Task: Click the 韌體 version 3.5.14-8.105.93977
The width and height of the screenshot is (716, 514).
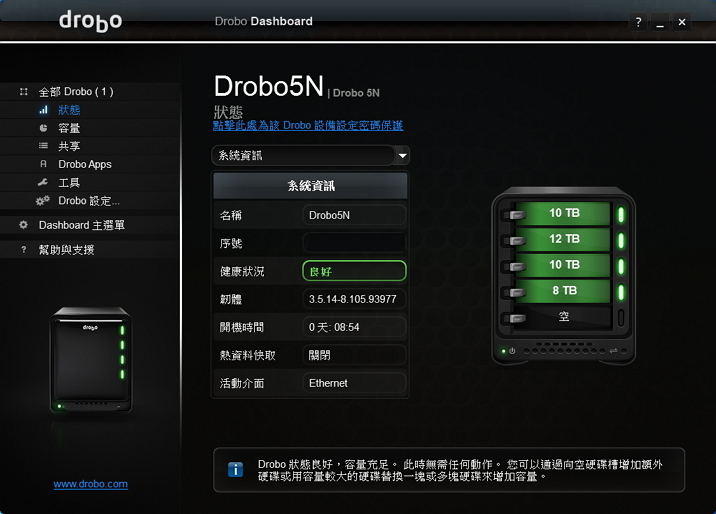Action: coord(354,299)
